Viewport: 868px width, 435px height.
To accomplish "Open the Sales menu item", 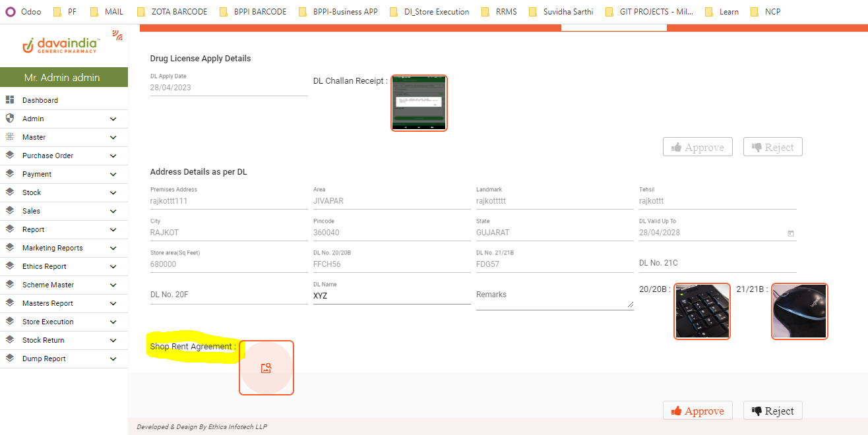I will click(31, 211).
